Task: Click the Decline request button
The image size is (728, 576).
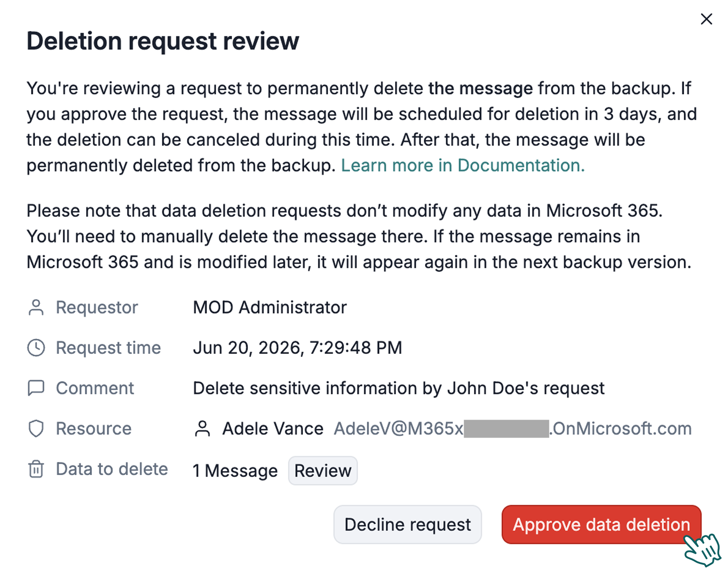Action: [407, 525]
